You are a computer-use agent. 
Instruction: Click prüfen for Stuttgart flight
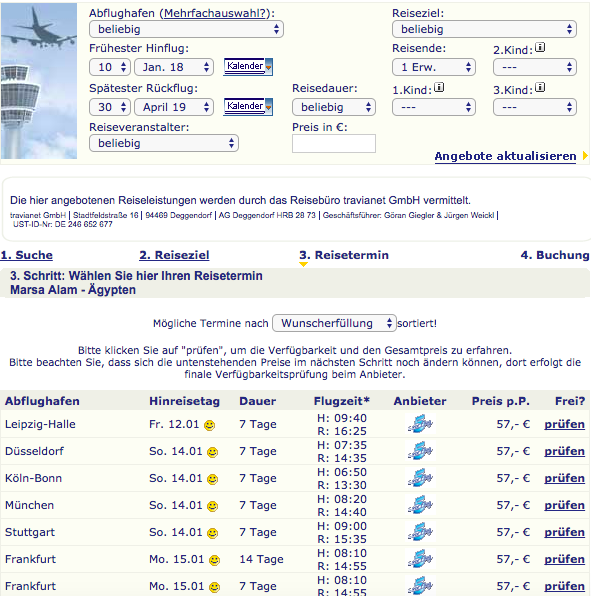pyautogui.click(x=564, y=532)
